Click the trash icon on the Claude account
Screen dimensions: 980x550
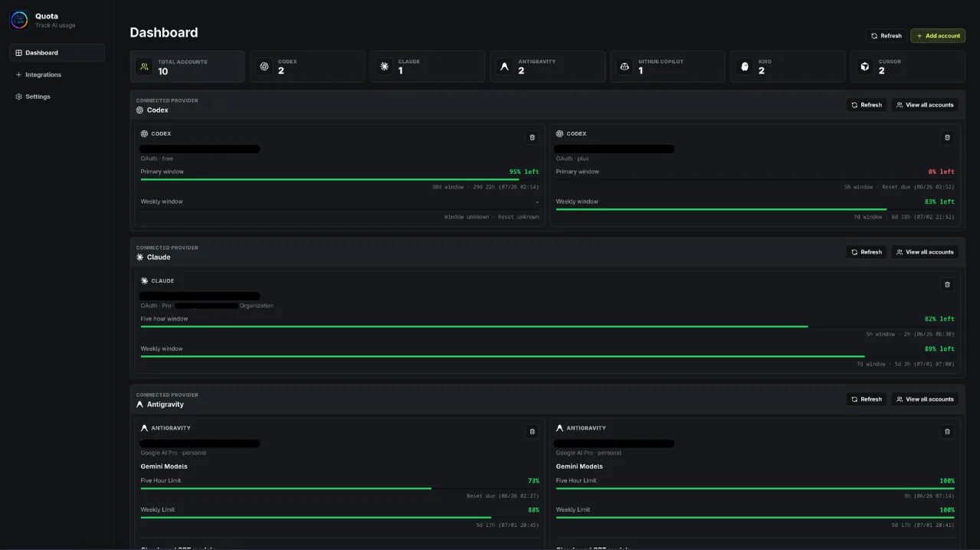click(x=947, y=284)
